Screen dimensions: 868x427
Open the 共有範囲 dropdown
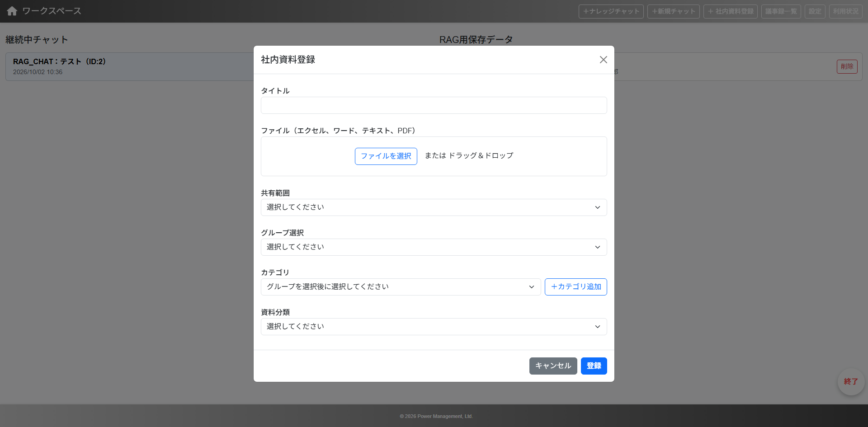coord(434,207)
